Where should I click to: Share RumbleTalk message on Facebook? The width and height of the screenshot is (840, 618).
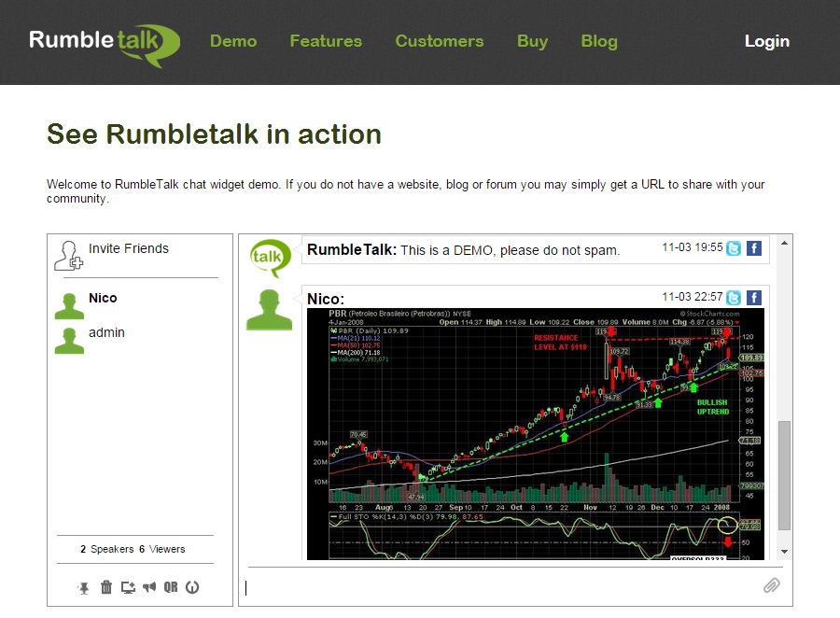click(754, 248)
